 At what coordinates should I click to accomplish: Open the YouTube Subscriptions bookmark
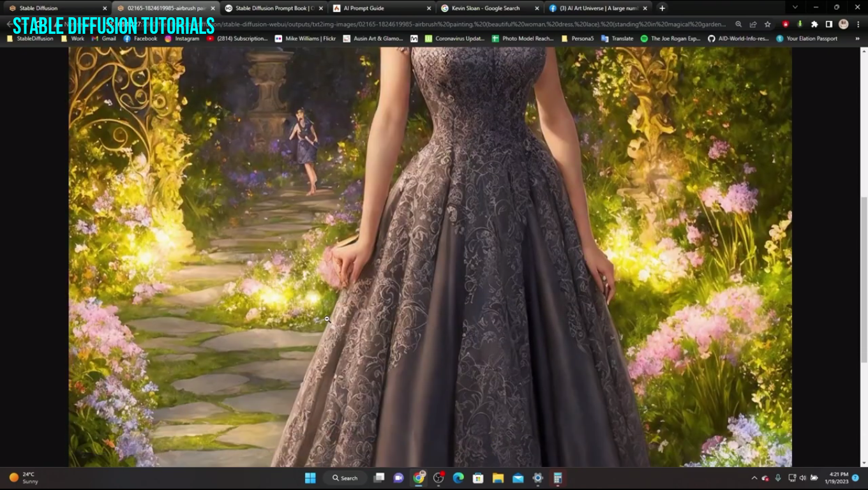[237, 38]
